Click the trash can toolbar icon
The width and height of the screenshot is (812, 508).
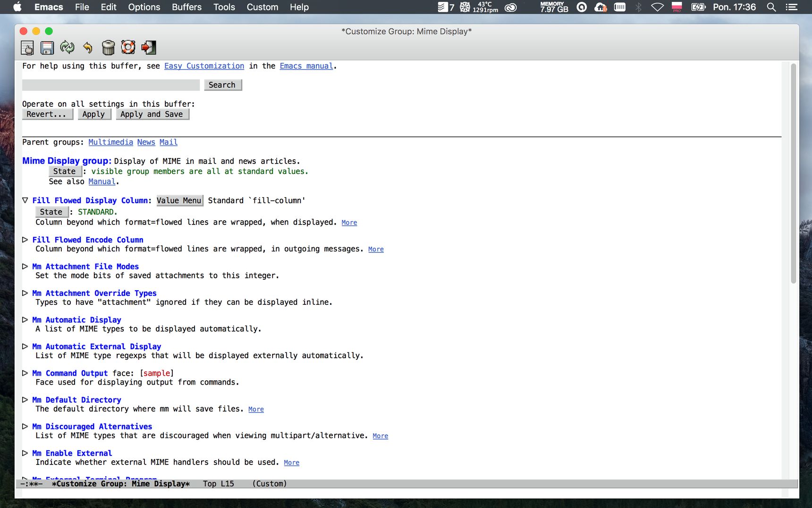(108, 47)
